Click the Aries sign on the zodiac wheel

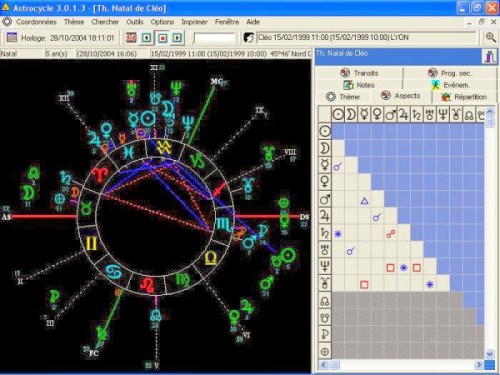pos(100,174)
